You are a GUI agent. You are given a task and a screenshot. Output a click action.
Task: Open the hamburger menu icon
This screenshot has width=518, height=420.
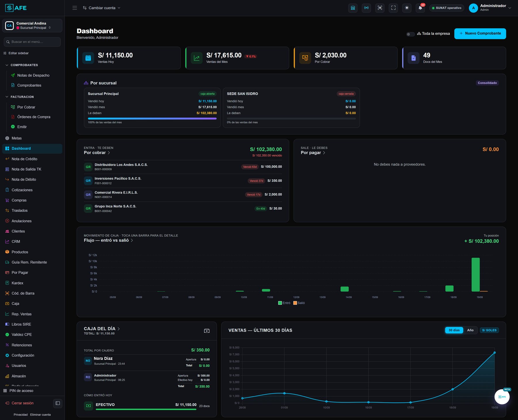tap(75, 8)
